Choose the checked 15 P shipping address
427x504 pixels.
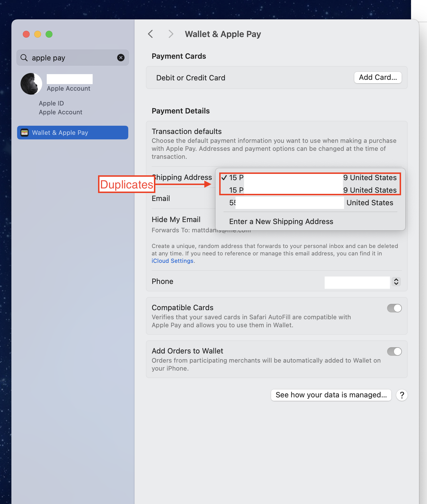pyautogui.click(x=310, y=178)
